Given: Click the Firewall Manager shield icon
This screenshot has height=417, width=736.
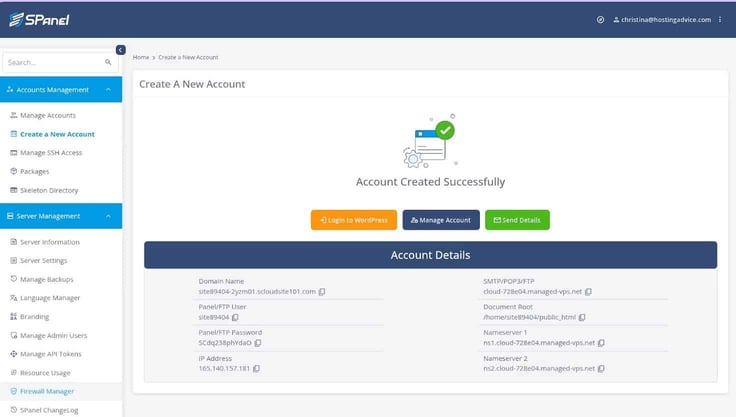Looking at the screenshot, I should pos(14,391).
